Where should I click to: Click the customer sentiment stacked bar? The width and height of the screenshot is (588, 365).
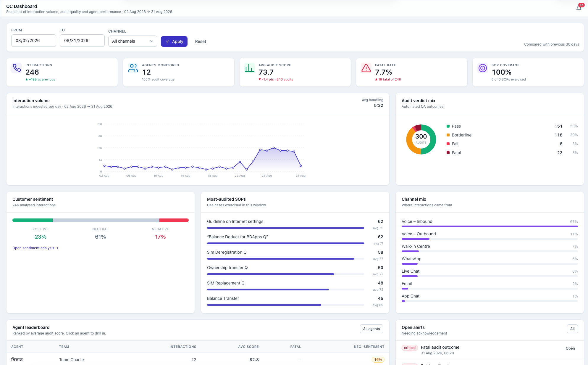tap(101, 220)
